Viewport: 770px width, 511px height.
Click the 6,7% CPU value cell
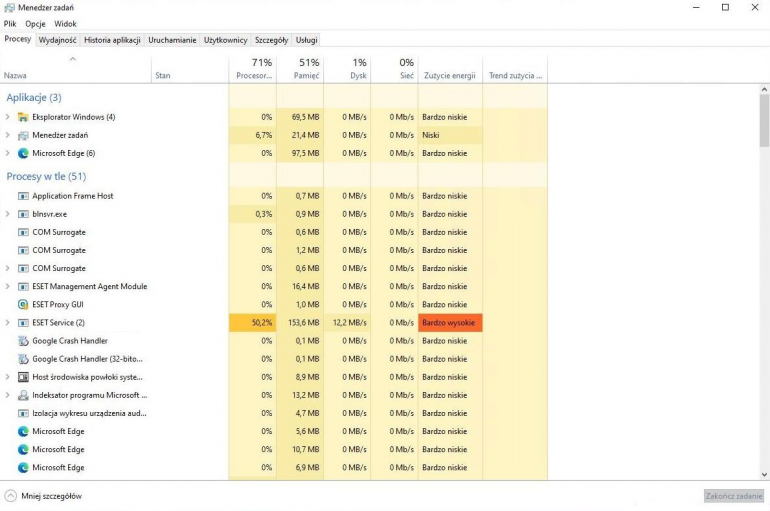[x=252, y=135]
